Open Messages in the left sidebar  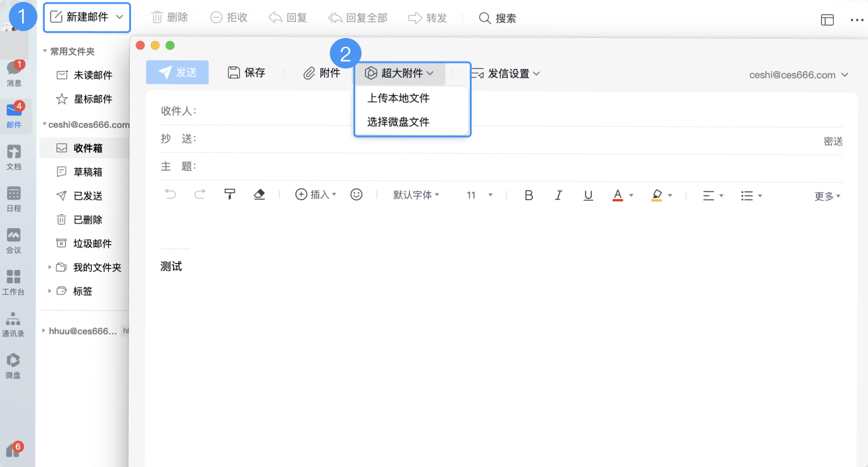pos(14,73)
